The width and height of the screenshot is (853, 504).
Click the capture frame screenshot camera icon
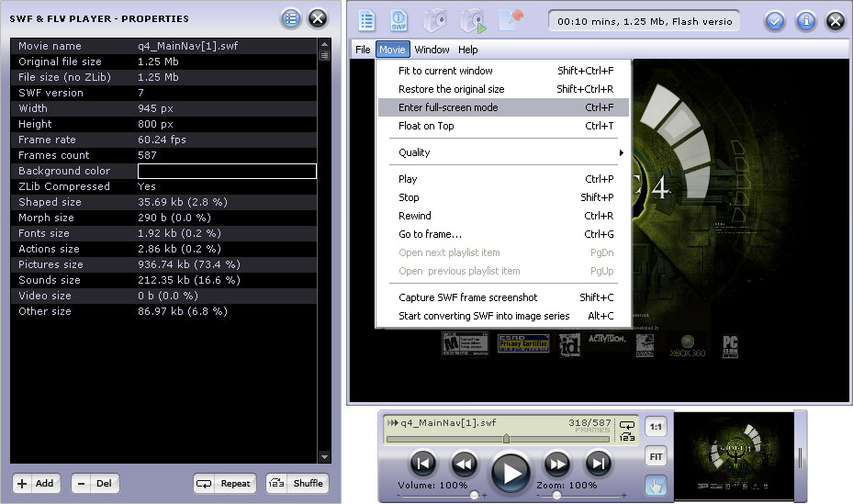tap(435, 21)
